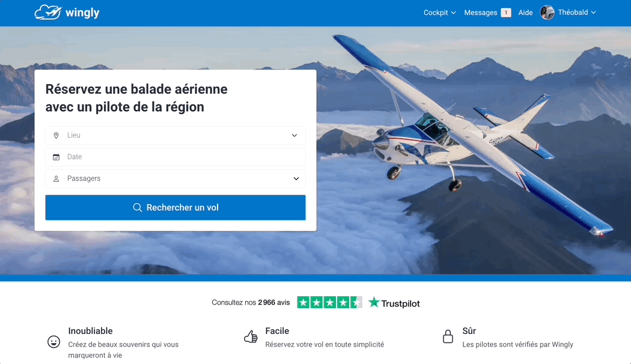Screen dimensions: 631x364
Task: Click the Théobald profile avatar picture
Action: pos(547,13)
